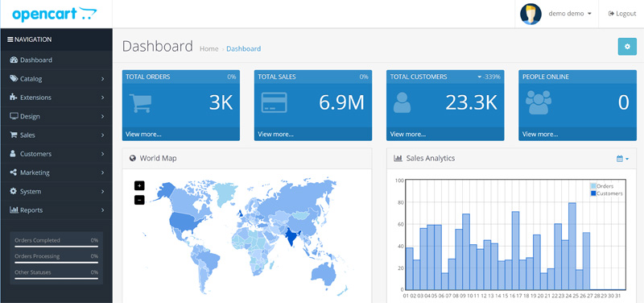Open View more under Total Customers
644x303 pixels.
point(408,134)
